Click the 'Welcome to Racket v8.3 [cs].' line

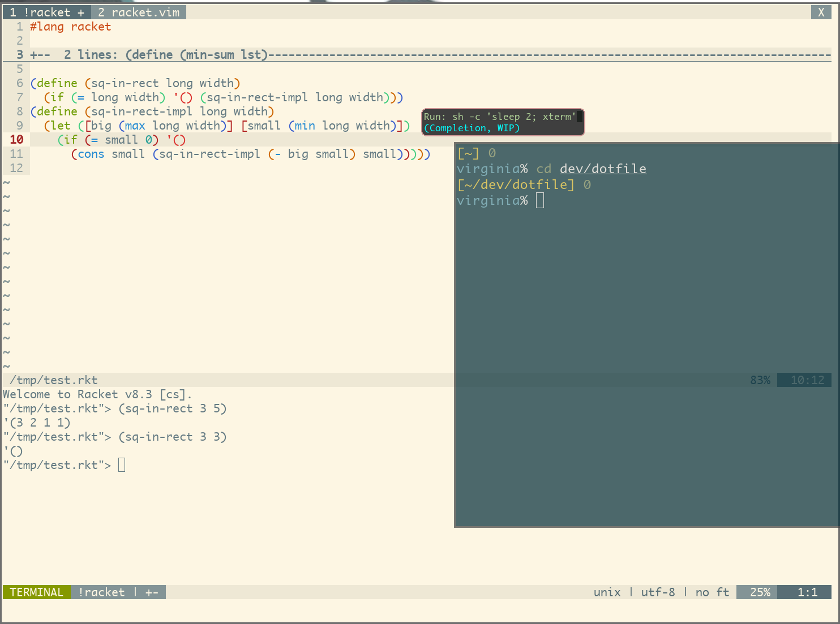[97, 394]
